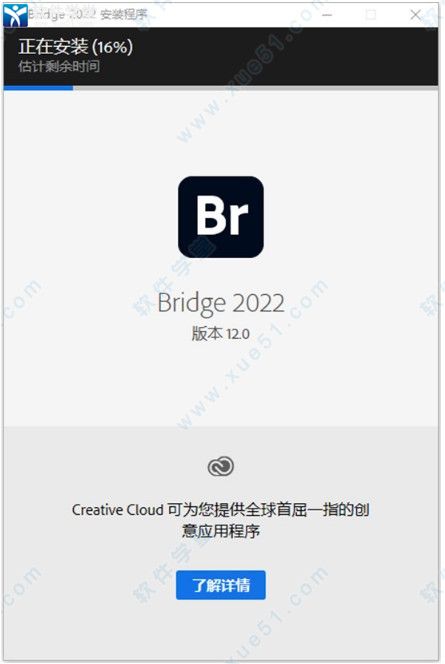Click the 正在安装 (16%) status heading
The width and height of the screenshot is (445, 664).
75,47
